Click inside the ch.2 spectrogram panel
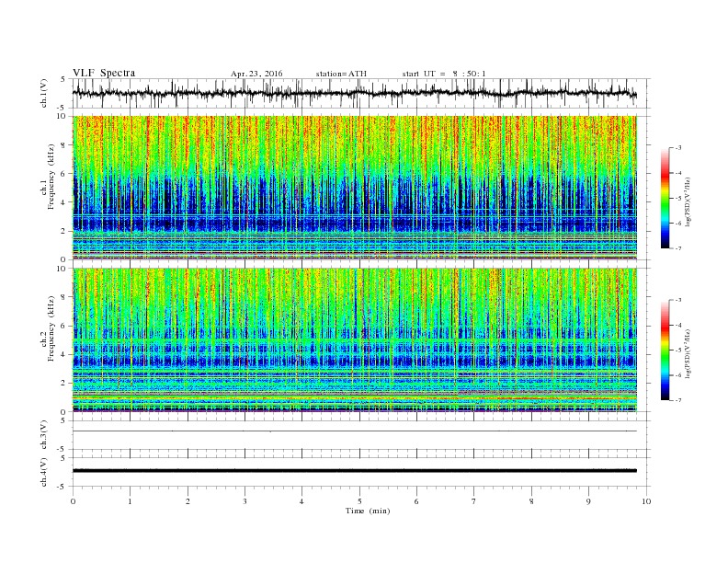Screen dimensions: 728x563 [x=355, y=340]
